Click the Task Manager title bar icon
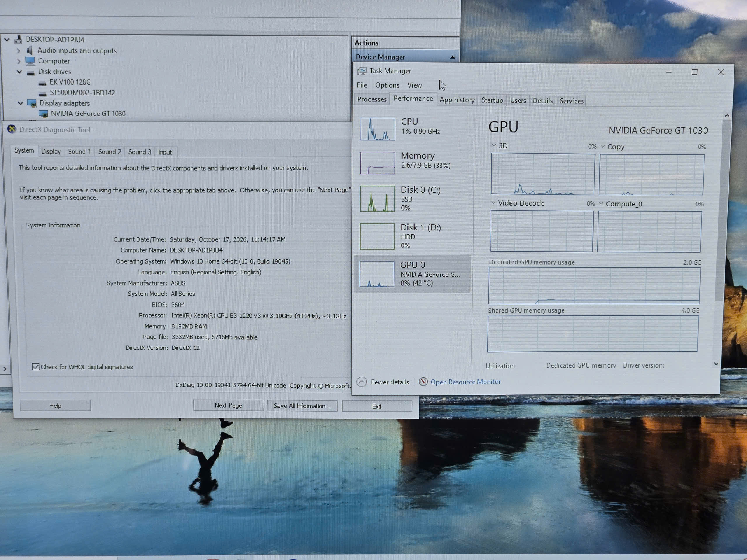 point(362,71)
